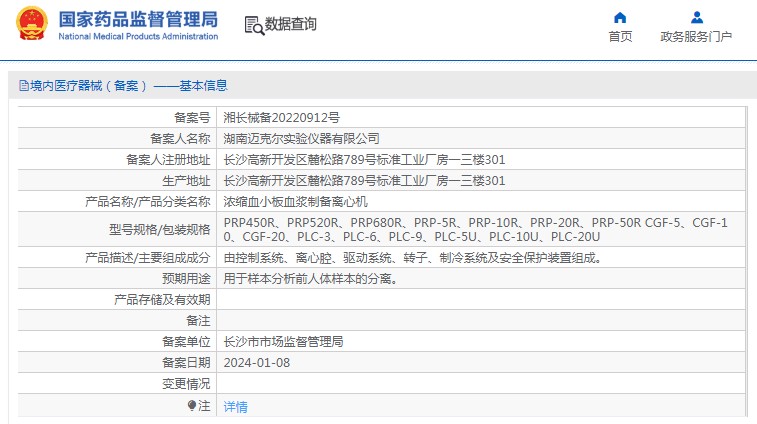
Task: Select the value 湘长械备20220912号
Action: click(x=281, y=117)
